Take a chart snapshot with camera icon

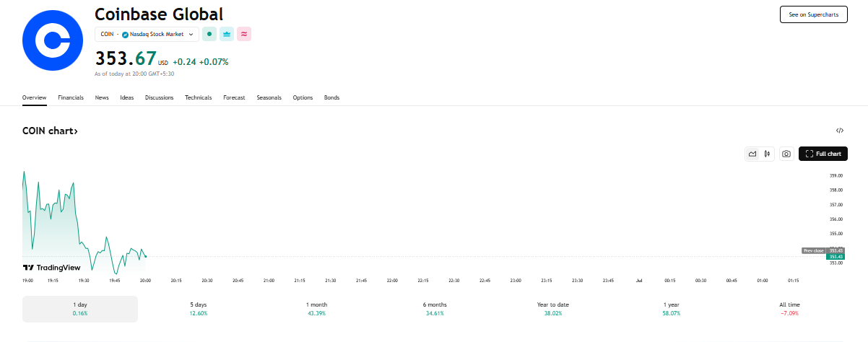pyautogui.click(x=786, y=154)
